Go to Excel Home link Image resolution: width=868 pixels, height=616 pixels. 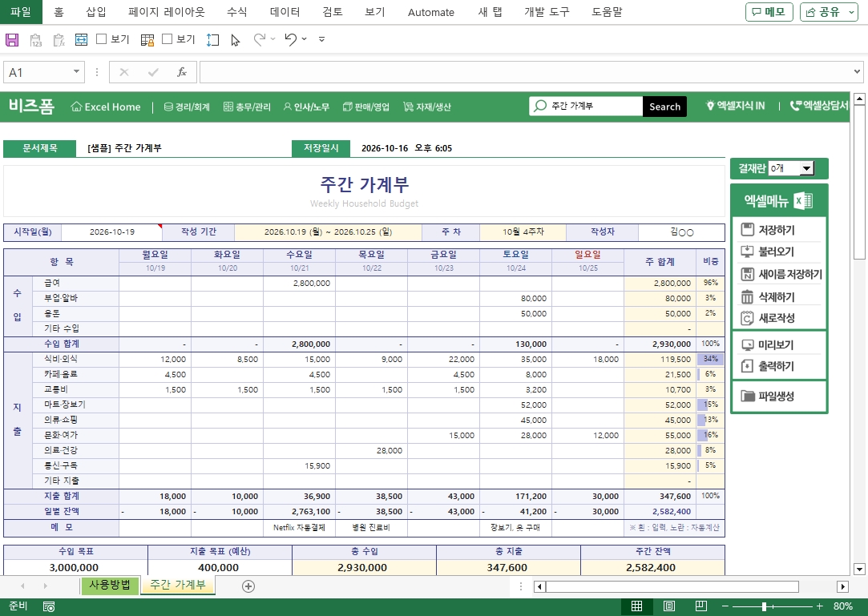click(106, 107)
